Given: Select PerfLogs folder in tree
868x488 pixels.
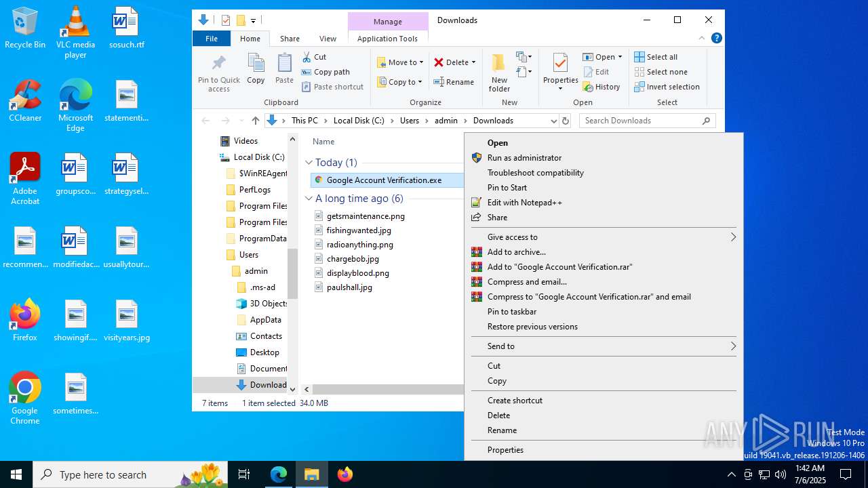Looking at the screenshot, I should 254,190.
